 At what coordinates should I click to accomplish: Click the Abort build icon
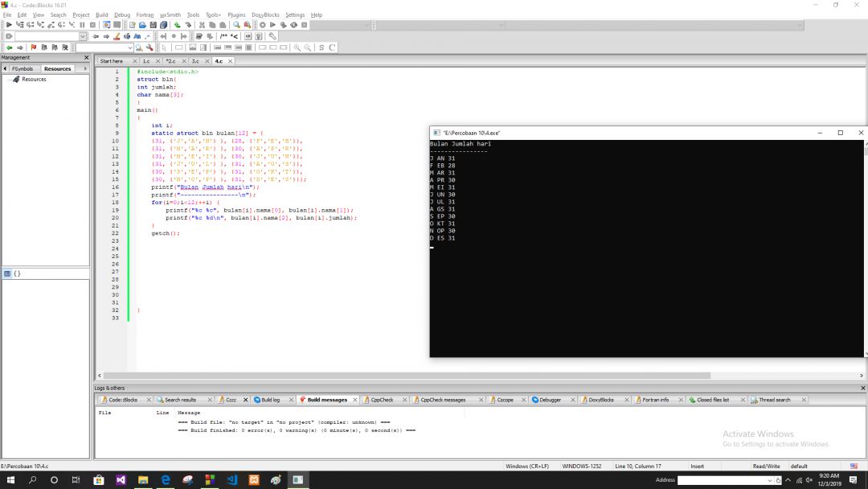coord(305,25)
